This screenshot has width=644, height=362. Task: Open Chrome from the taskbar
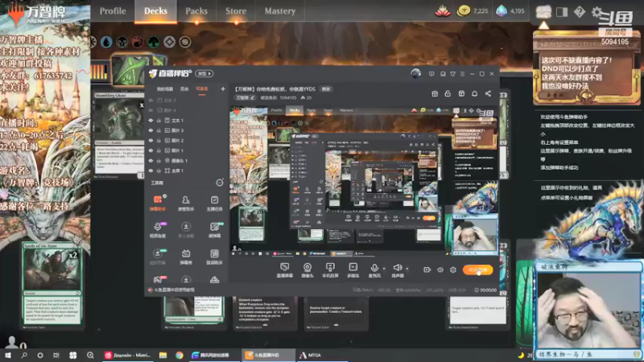[180, 356]
